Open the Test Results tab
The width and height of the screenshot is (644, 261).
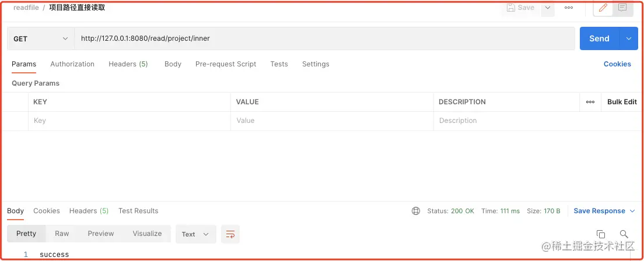point(138,211)
